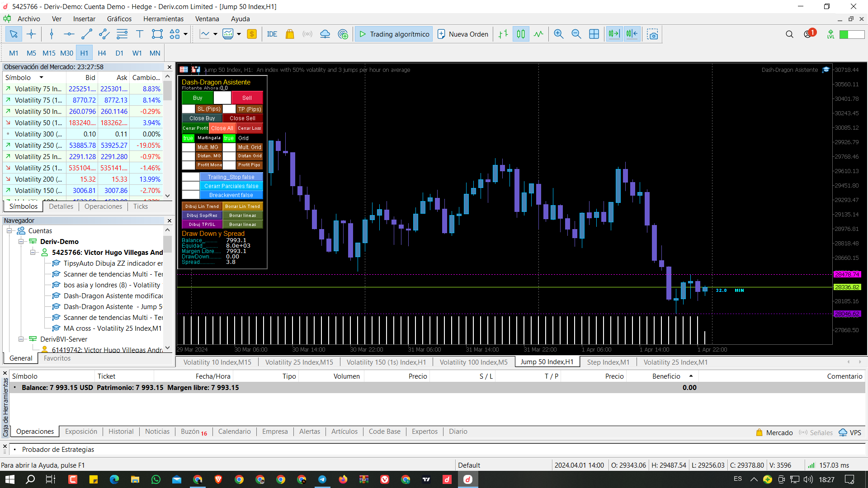Toggle Breackevent false option
The height and width of the screenshot is (488, 868).
pos(231,195)
